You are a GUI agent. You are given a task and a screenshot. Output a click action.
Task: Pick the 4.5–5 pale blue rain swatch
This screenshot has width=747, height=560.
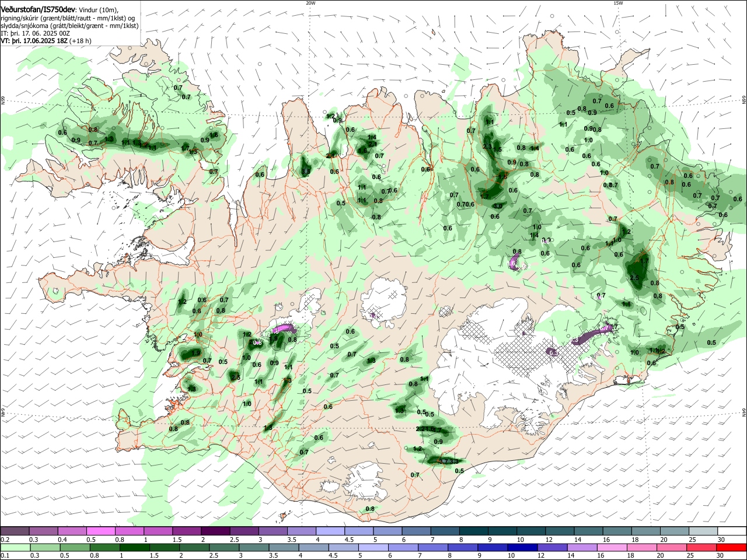tap(344, 547)
